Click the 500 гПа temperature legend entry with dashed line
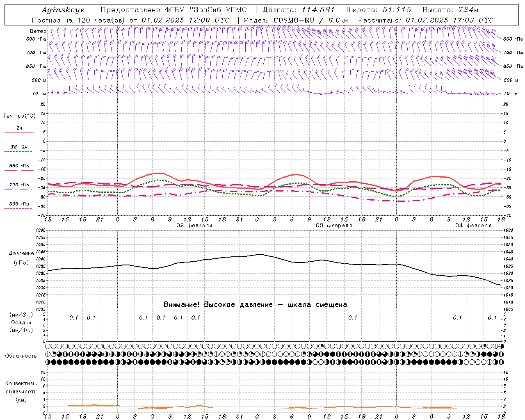 click(x=19, y=204)
